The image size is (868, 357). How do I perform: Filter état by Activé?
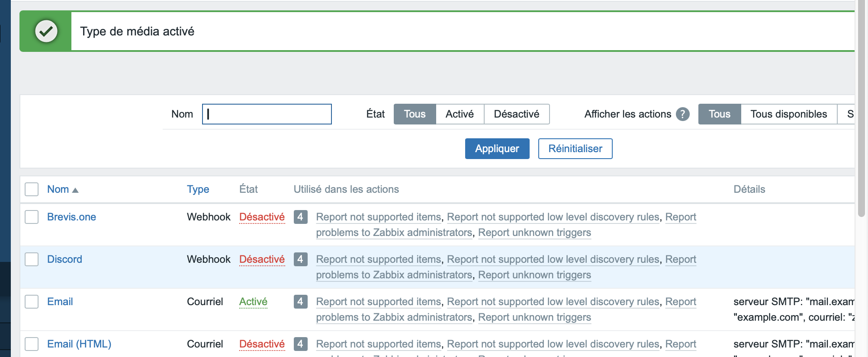[x=460, y=114]
